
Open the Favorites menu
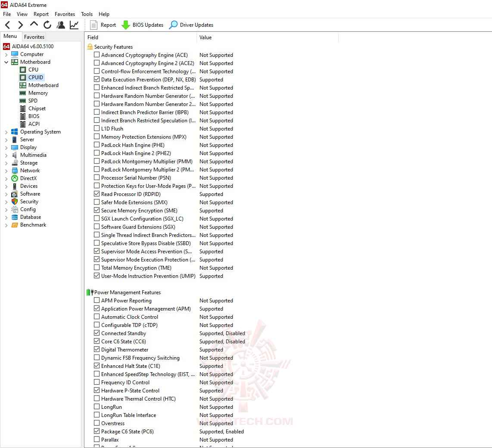point(65,14)
